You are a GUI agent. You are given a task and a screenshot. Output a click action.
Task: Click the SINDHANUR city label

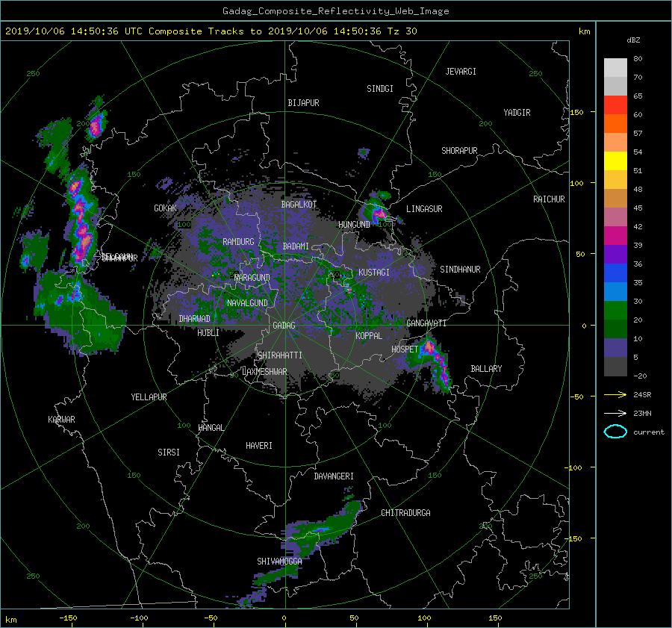click(460, 270)
